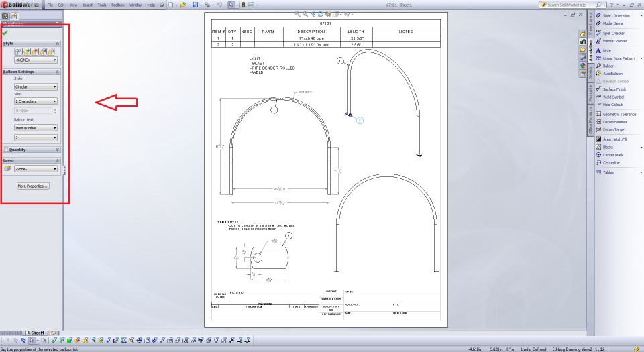
Task: Open the Design Library task pane tab
Action: click(582, 42)
